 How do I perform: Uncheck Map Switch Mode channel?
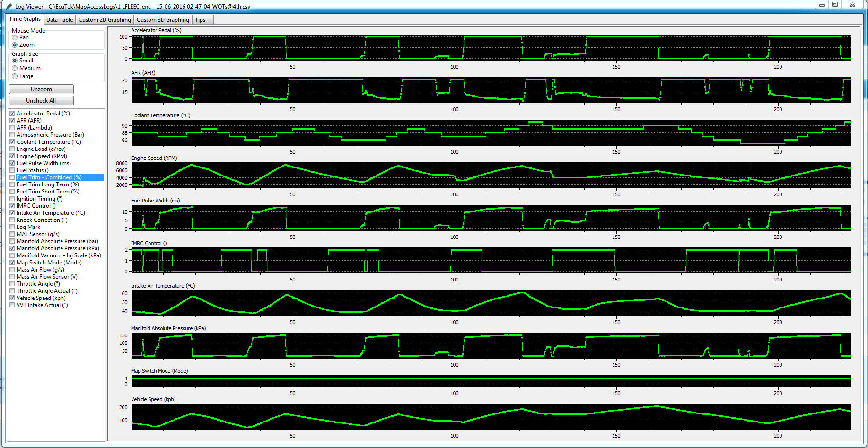tap(12, 263)
